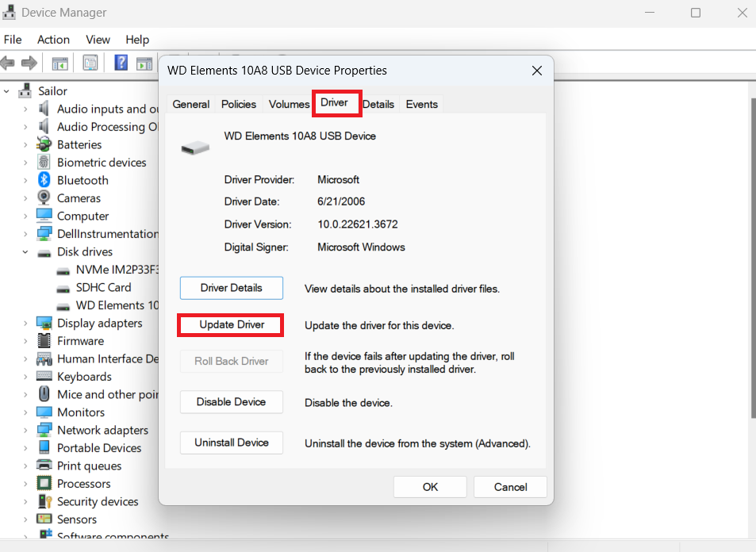
Task: Click the Update Driver button
Action: pos(232,324)
